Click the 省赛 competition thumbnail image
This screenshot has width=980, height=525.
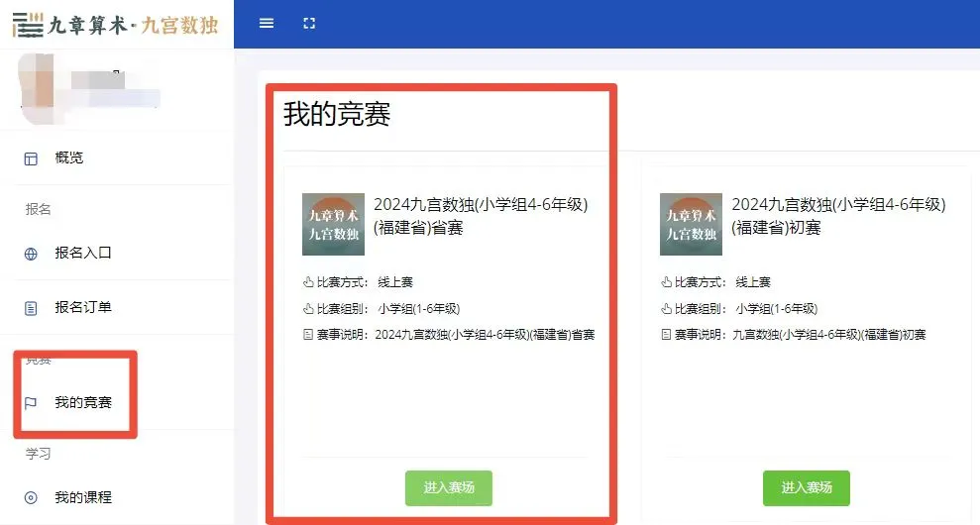click(333, 224)
